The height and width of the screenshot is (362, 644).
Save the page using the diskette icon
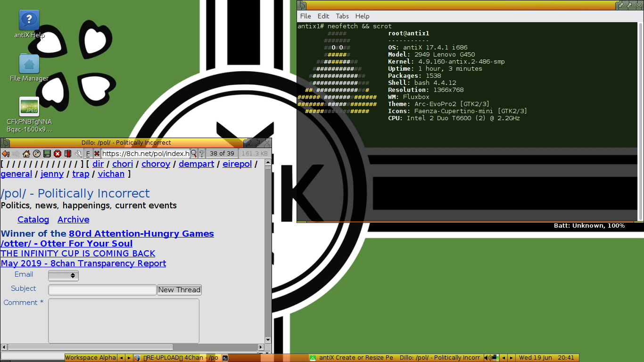click(47, 153)
